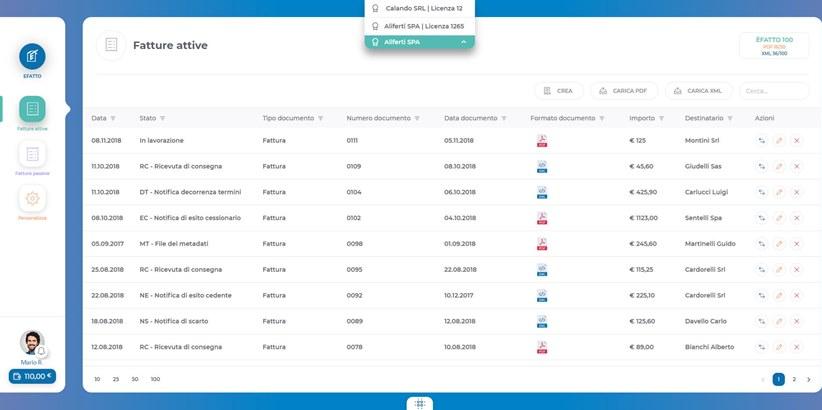Select Calando SRL | Licenza 12

(x=420, y=8)
